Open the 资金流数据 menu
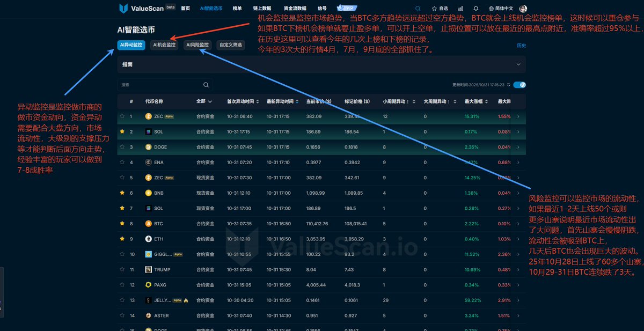The height and width of the screenshot is (331, 644). 295,9
